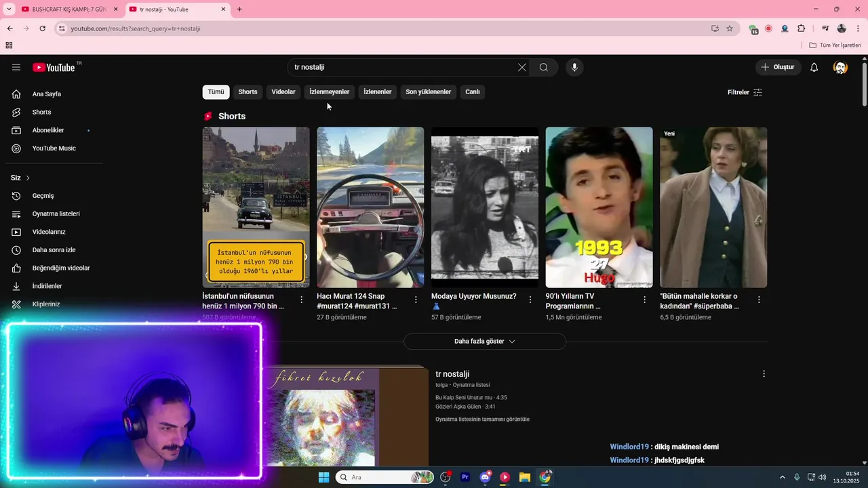
Task: Expand shorts with Daha fazla göster
Action: [x=485, y=342]
